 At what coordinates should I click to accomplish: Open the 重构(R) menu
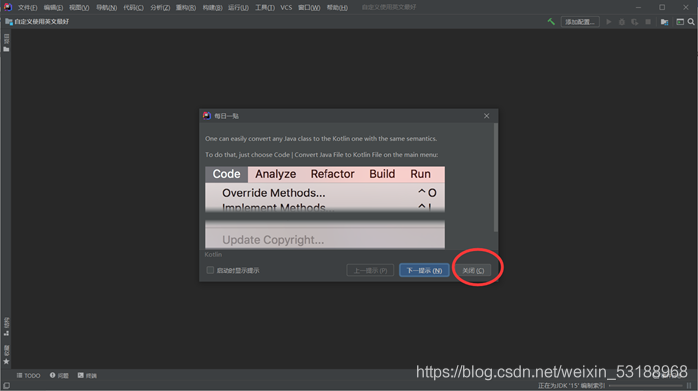pos(186,8)
